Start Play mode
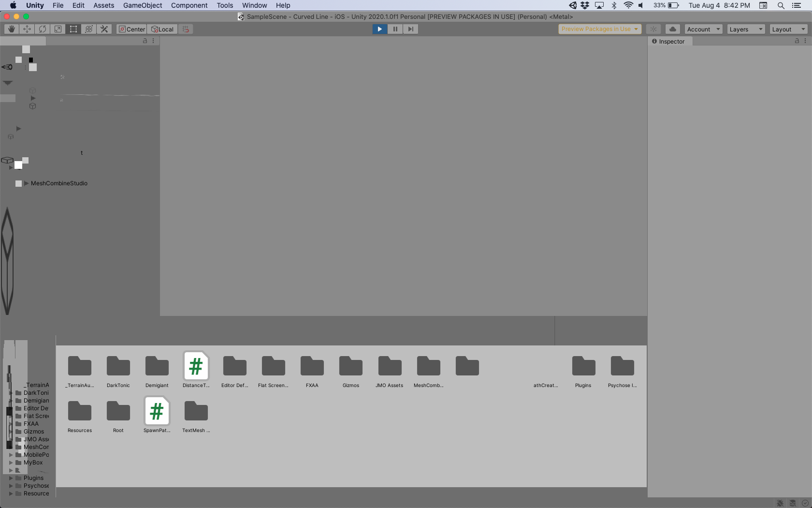Viewport: 812px width, 508px height. tap(380, 29)
